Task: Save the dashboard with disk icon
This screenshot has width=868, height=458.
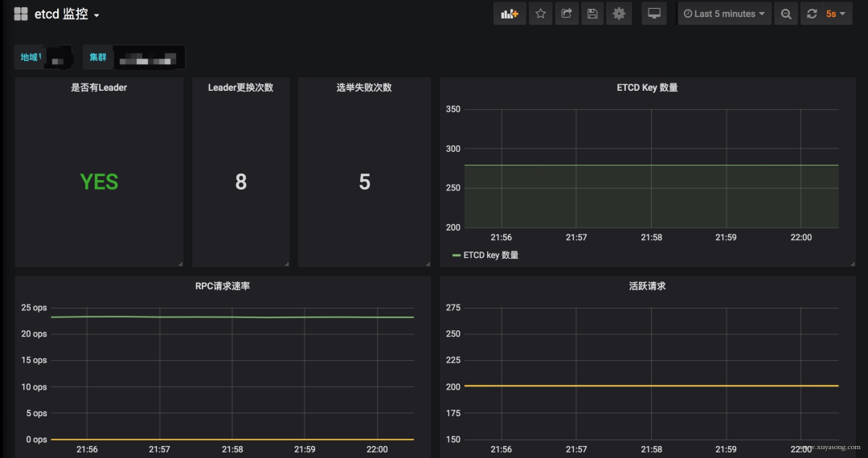Action: [x=592, y=14]
